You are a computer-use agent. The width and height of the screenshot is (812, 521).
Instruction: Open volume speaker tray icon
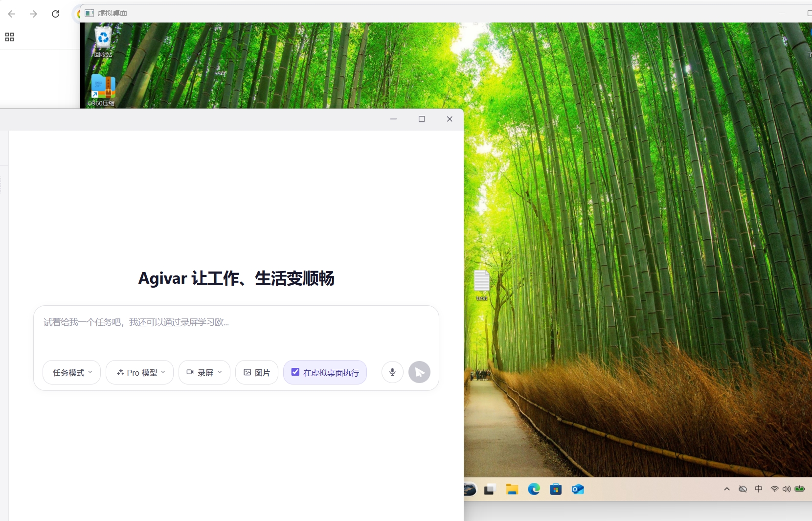(x=787, y=489)
